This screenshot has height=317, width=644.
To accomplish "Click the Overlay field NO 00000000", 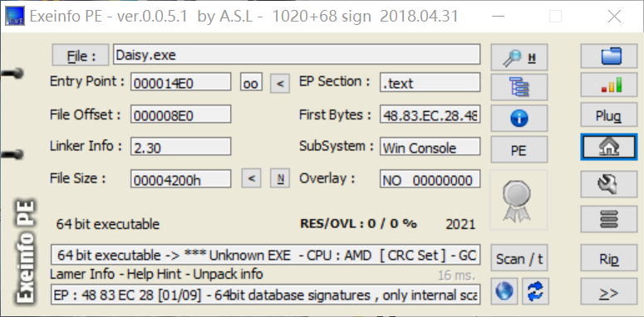I will click(430, 178).
